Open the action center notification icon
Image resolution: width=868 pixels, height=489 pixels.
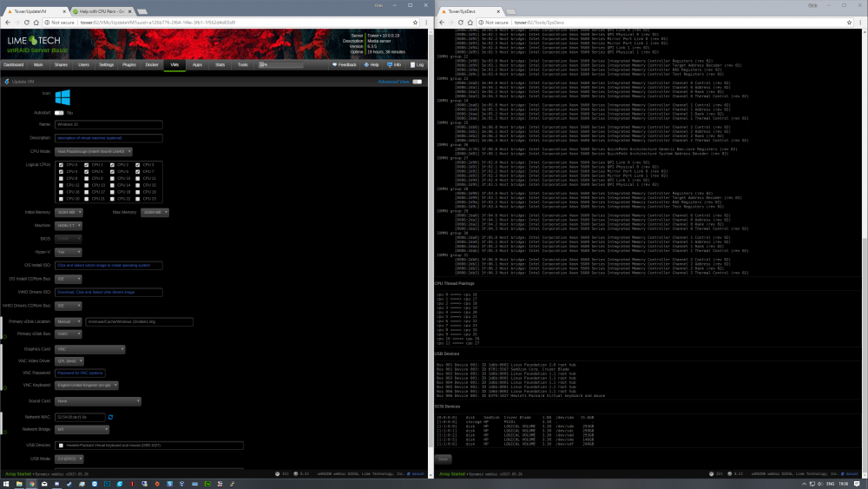click(x=857, y=484)
